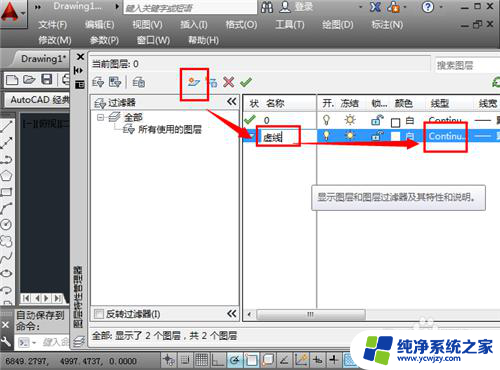Toggle layer 0 on/off lightbulb
This screenshot has width=500, height=370.
(327, 120)
